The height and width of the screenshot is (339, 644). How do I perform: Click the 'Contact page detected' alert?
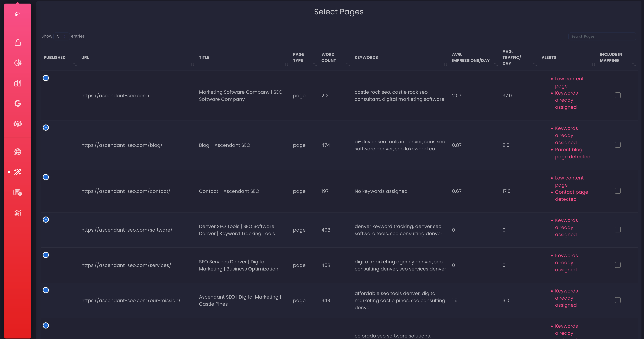[x=571, y=196]
